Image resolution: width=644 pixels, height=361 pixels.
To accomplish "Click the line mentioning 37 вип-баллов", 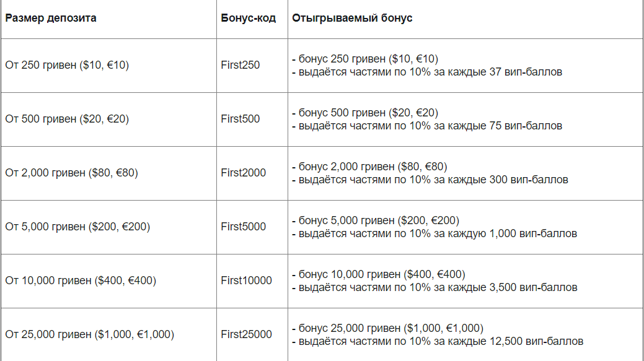I will (x=427, y=72).
